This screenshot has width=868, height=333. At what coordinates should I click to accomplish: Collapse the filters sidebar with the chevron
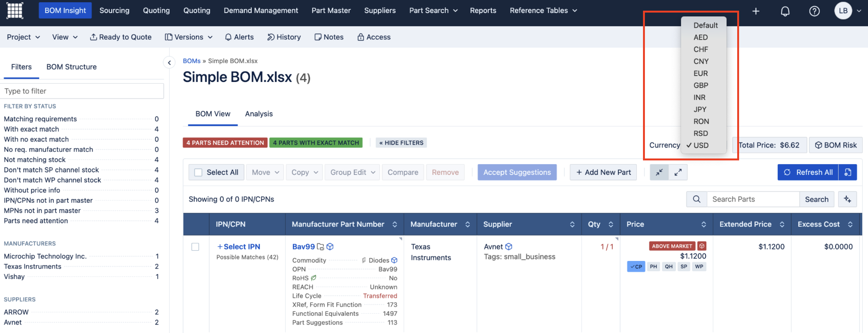[169, 62]
